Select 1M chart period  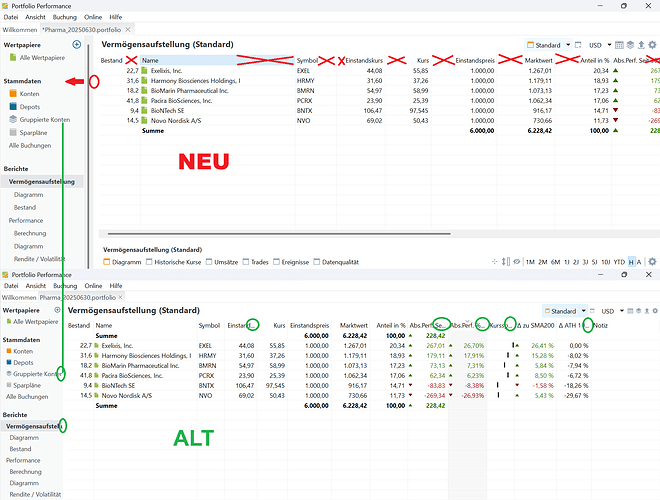530,262
